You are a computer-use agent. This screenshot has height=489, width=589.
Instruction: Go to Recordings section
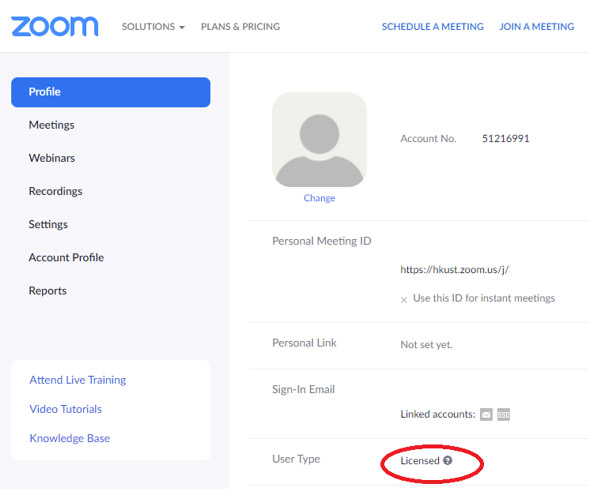56,191
